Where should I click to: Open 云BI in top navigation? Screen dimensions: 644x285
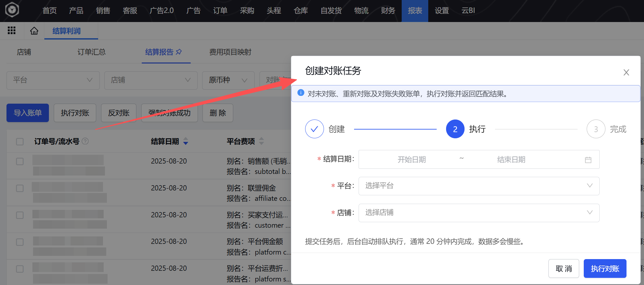click(468, 11)
